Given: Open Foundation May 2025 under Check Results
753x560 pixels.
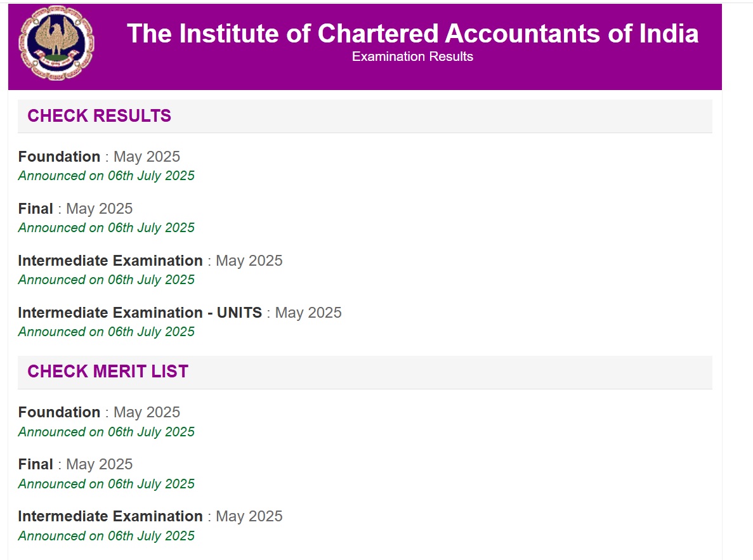Looking at the screenshot, I should coord(60,157).
